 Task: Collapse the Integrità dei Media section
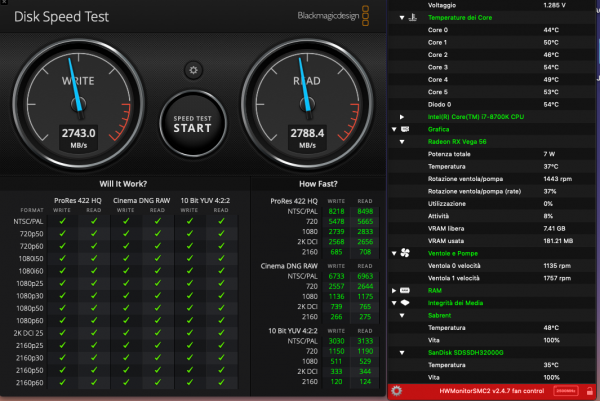tap(394, 303)
